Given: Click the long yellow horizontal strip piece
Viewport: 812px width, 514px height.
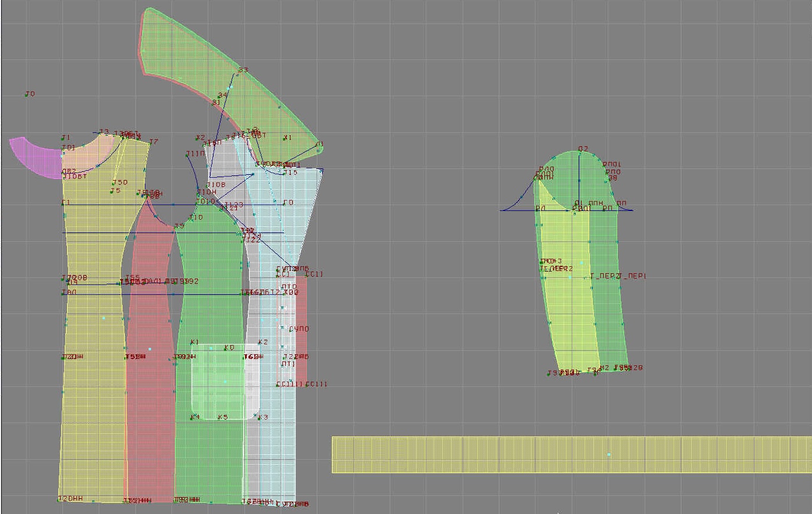Looking at the screenshot, I should click(x=570, y=455).
